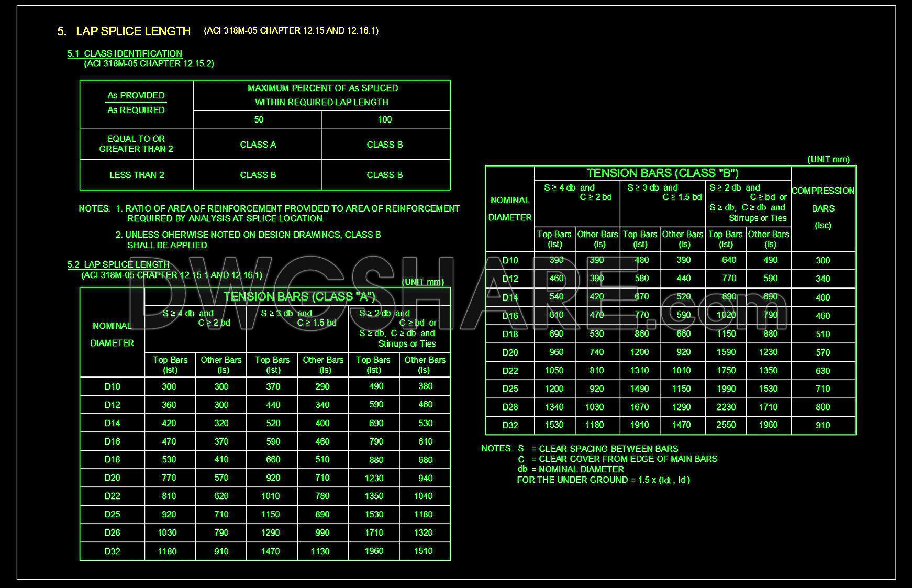Viewport: 912px width, 588px height.
Task: Click the compression bars value 910 for D32
Action: pyautogui.click(x=822, y=425)
